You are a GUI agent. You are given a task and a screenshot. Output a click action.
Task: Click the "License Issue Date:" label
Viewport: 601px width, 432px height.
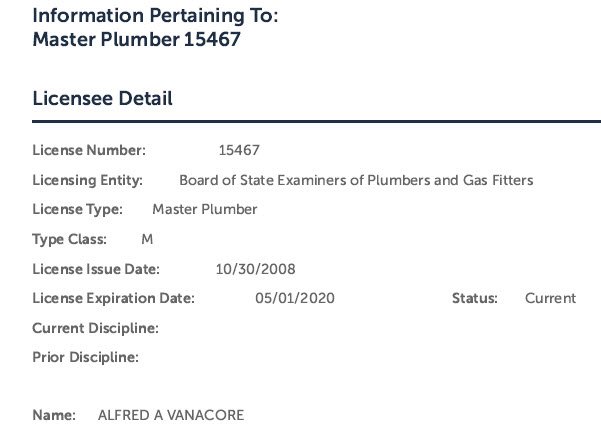pos(96,269)
